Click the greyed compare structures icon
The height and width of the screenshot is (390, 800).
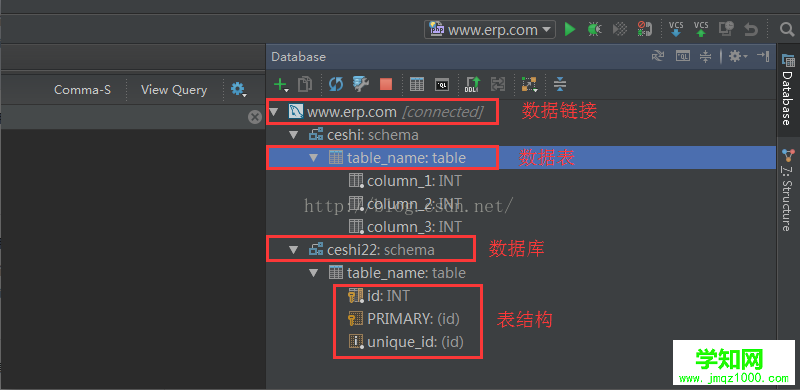pos(497,84)
